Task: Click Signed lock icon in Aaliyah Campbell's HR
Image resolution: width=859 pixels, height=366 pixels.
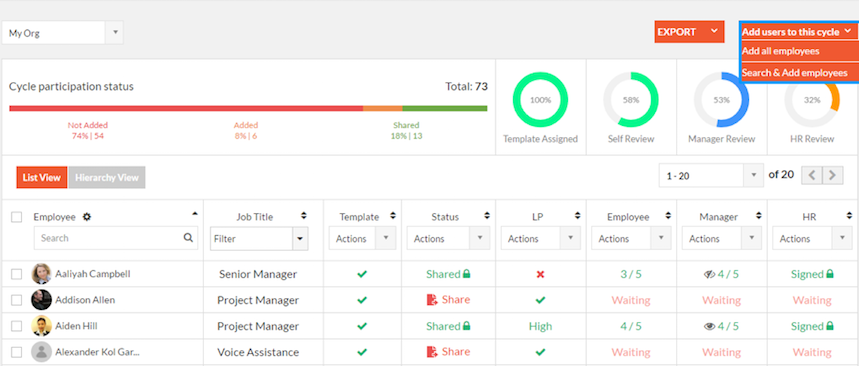Action: [830, 273]
